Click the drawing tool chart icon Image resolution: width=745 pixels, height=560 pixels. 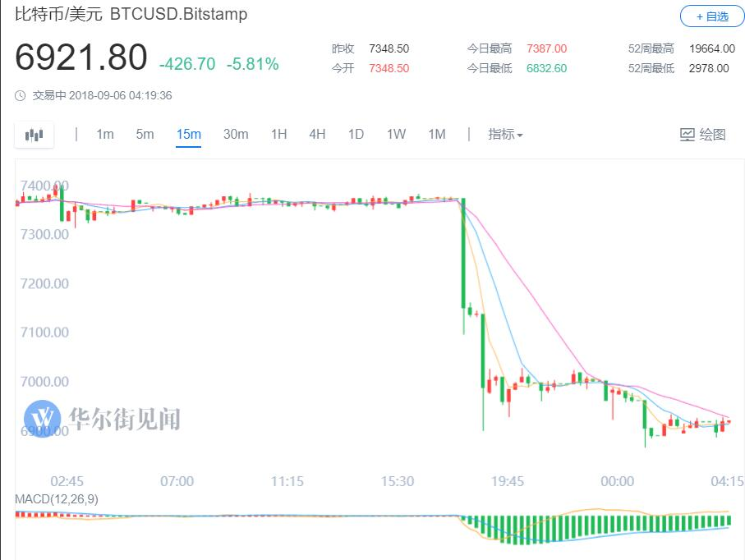687,135
